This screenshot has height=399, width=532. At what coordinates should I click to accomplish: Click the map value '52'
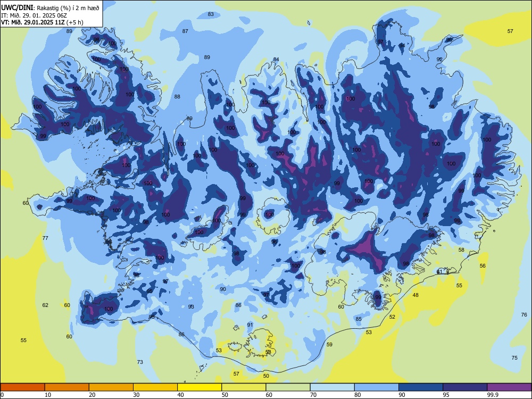click(392, 317)
